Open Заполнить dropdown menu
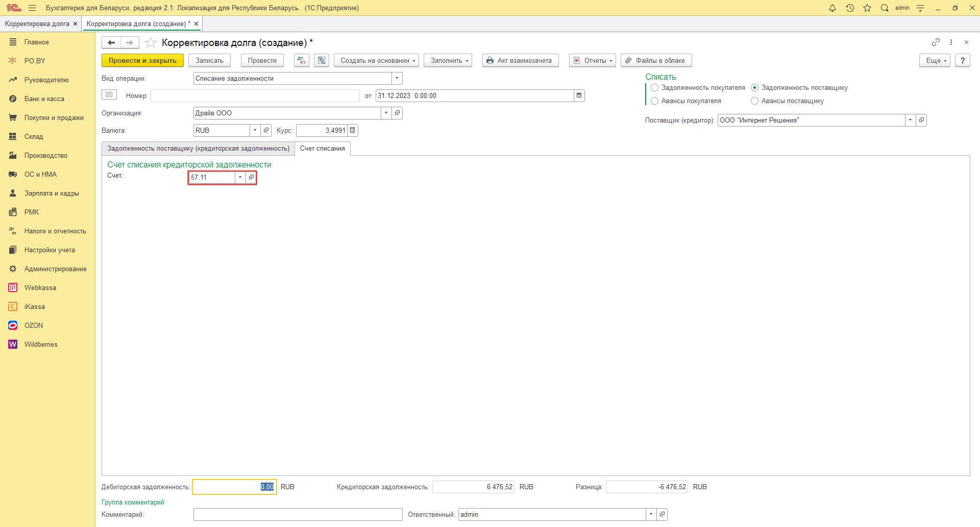This screenshot has height=527, width=980. (448, 60)
